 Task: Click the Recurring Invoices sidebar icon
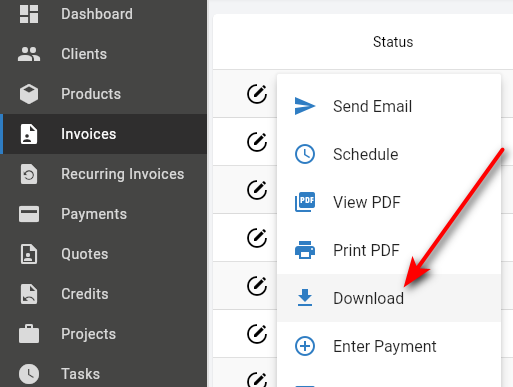(29, 174)
